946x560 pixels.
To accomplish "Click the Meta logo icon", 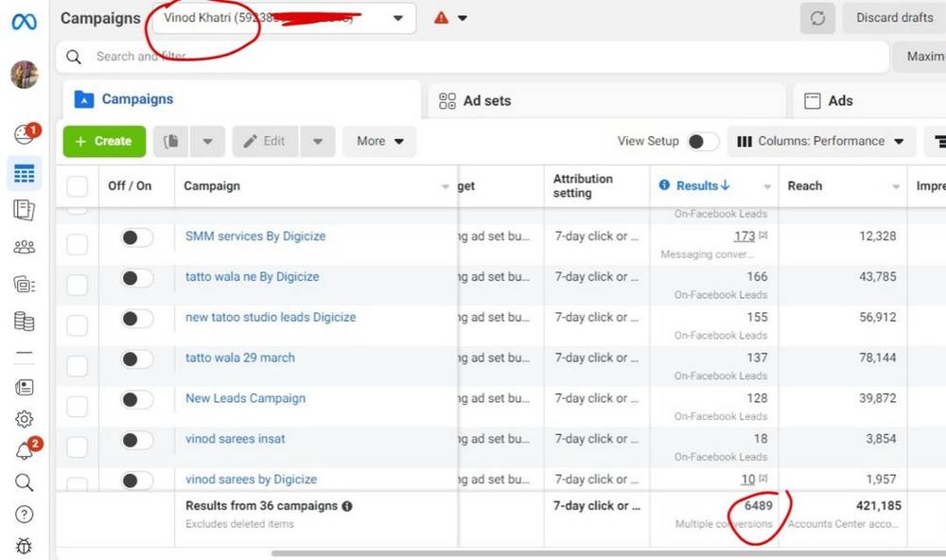I will coord(25,21).
